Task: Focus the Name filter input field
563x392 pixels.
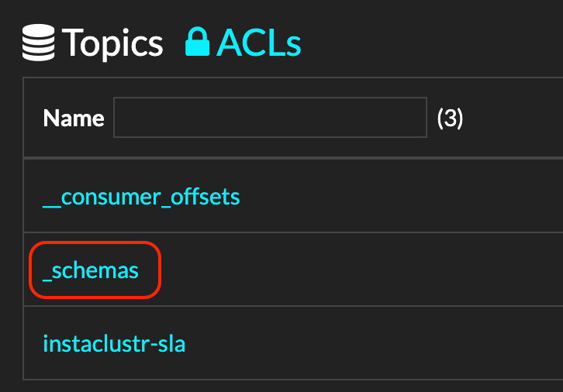Action: (x=270, y=117)
